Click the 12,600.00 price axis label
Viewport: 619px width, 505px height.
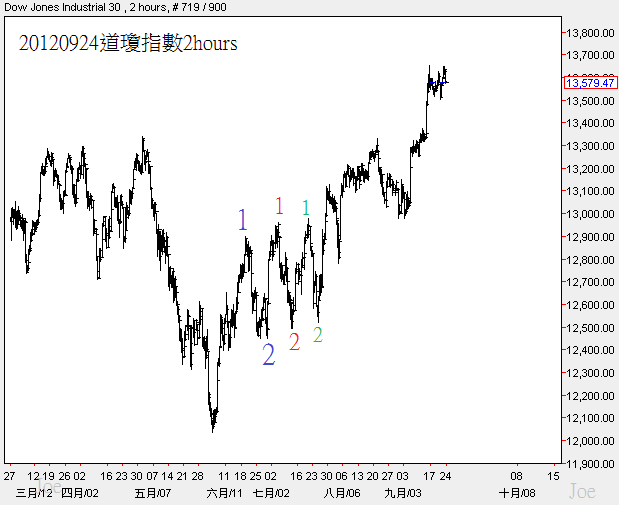click(x=590, y=305)
